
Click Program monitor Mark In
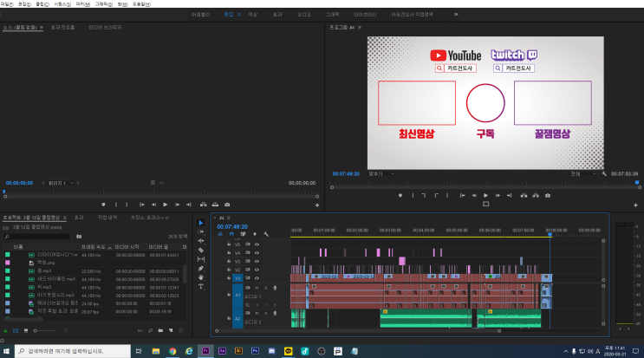(x=413, y=195)
